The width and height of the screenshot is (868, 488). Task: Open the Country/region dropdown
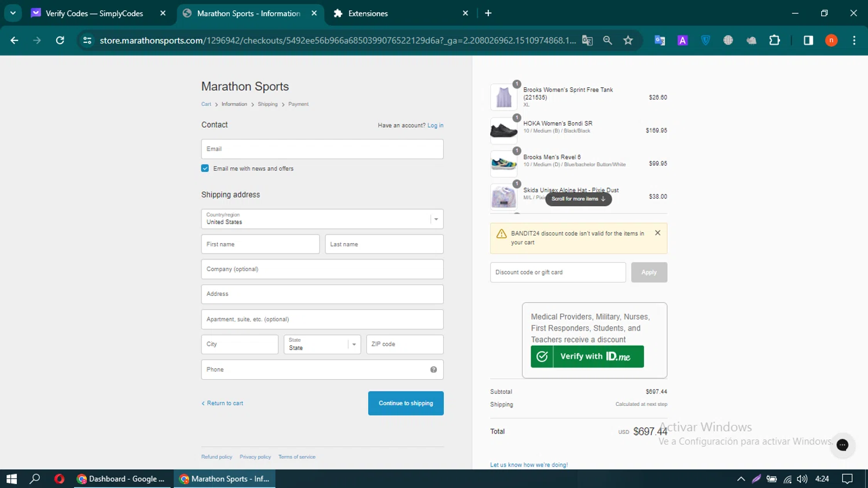[322, 219]
